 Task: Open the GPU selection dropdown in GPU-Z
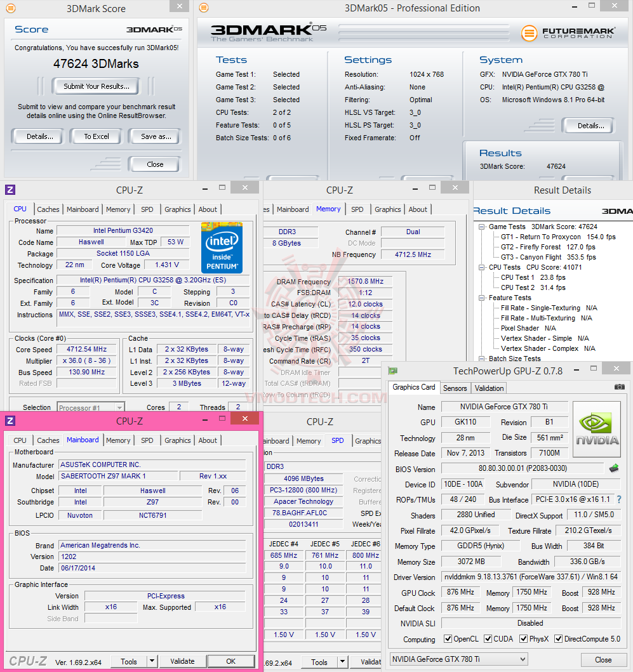point(459,659)
